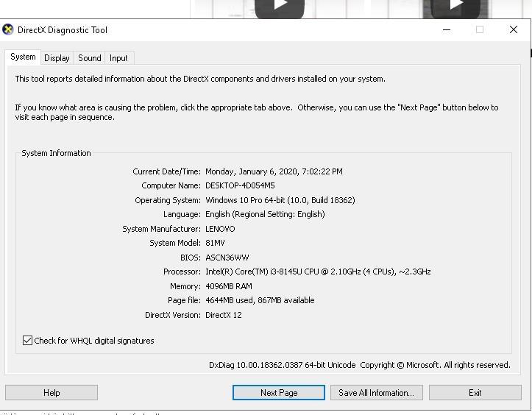This screenshot has height=415, width=532.
Task: Click the computer name DESKTOP-4D054M5
Action: (x=240, y=185)
